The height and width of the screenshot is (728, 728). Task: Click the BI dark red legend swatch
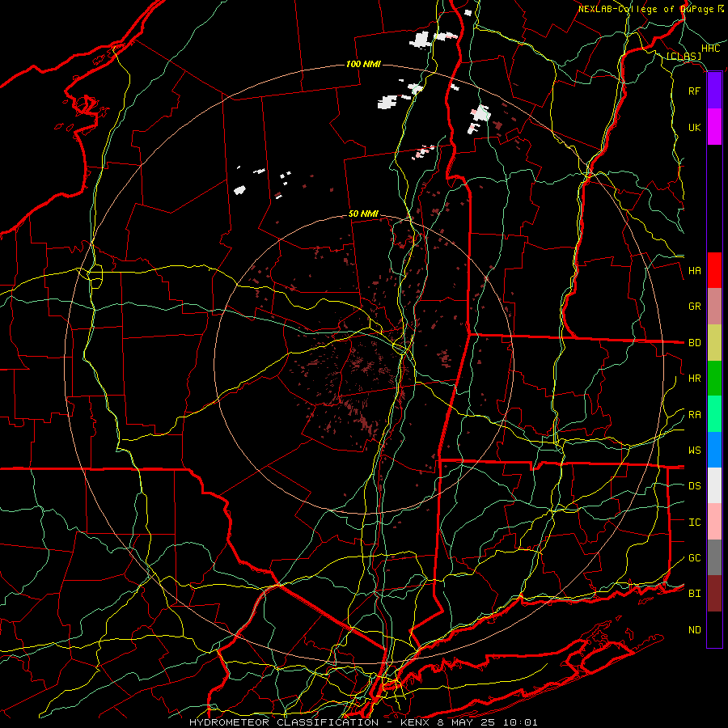click(x=714, y=594)
